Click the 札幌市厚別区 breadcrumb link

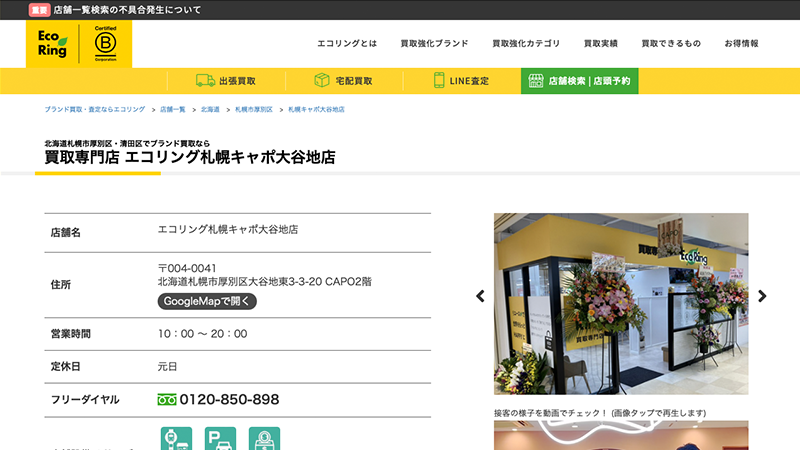tap(254, 108)
